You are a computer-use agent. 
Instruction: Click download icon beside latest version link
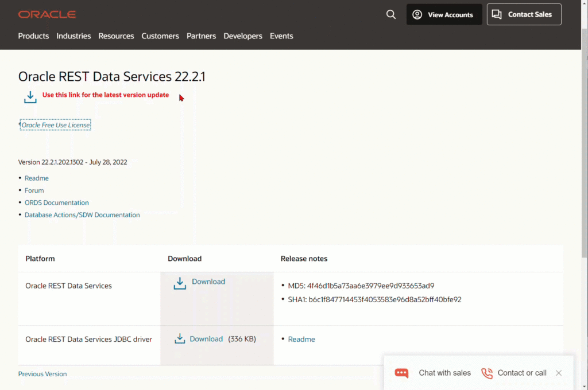(30, 97)
